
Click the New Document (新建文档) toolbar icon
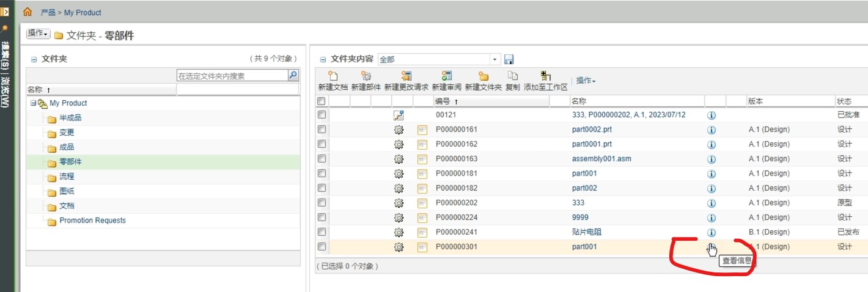click(x=333, y=76)
